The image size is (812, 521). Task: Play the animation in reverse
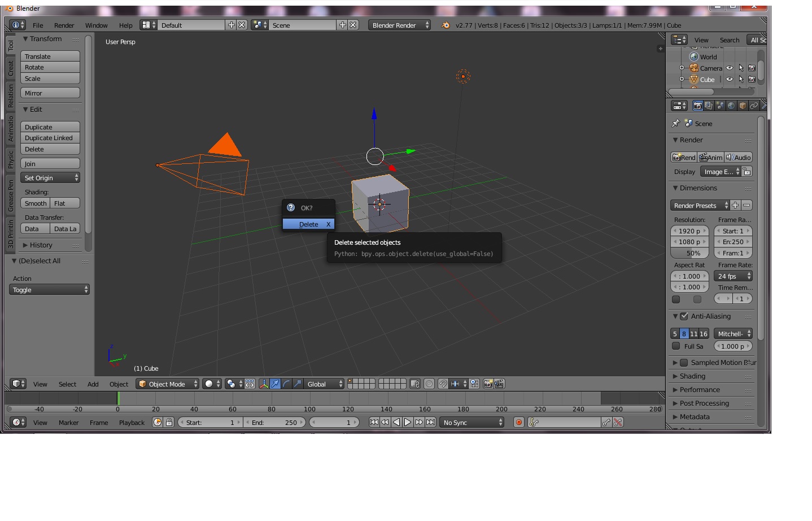click(396, 422)
